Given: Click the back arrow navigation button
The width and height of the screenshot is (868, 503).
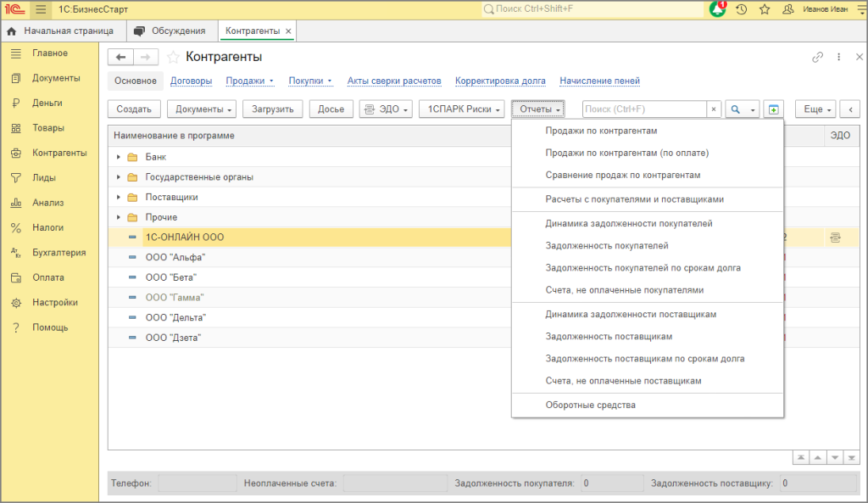Looking at the screenshot, I should [121, 57].
